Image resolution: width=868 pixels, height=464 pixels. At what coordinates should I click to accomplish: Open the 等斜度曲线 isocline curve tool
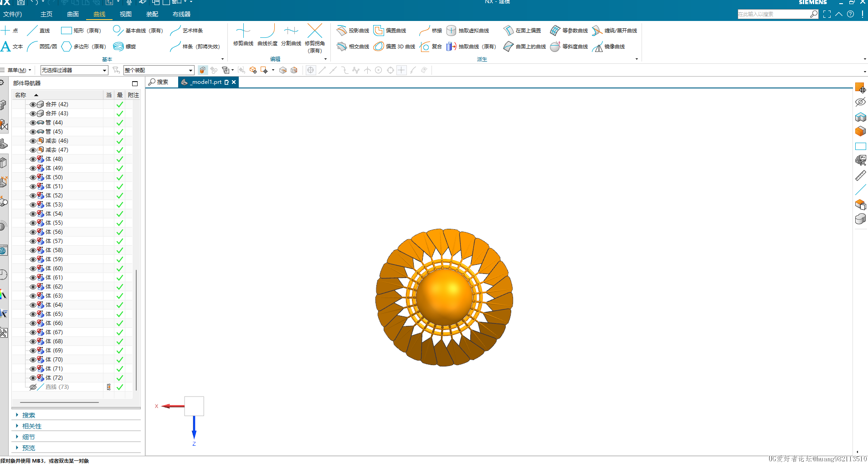(x=569, y=46)
